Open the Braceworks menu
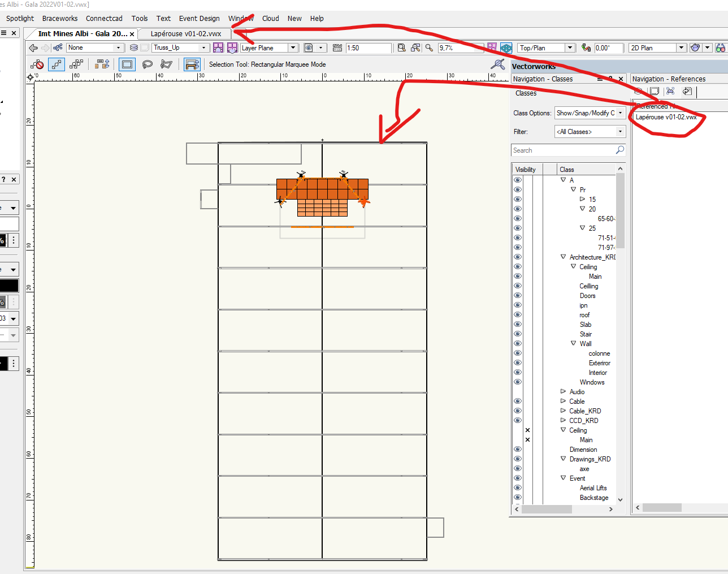This screenshot has width=728, height=574. 59,18
